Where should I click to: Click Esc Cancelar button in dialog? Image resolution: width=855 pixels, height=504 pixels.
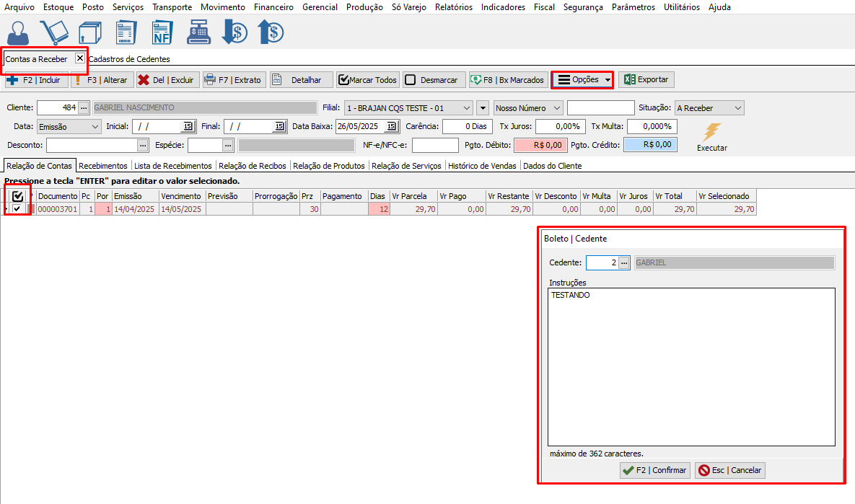pos(729,470)
